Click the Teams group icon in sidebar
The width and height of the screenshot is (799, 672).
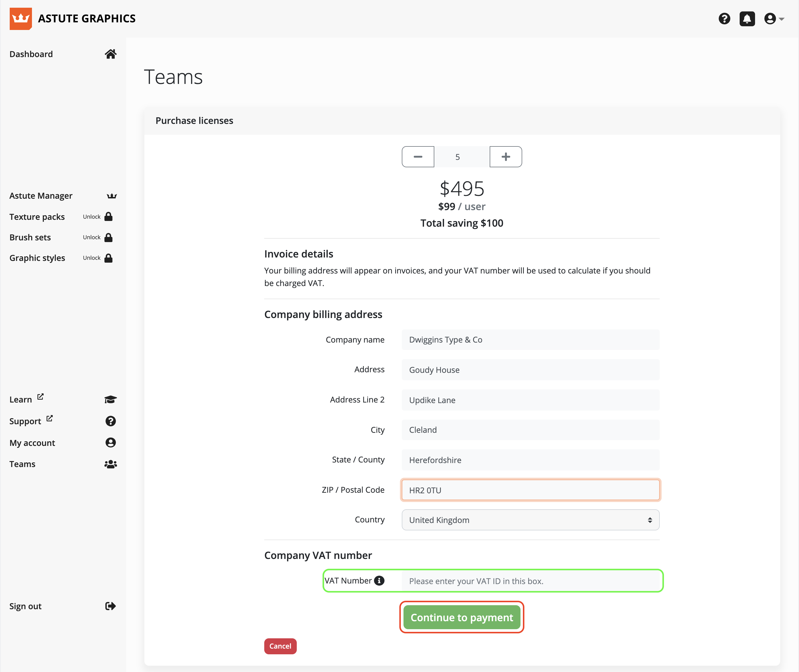click(110, 464)
